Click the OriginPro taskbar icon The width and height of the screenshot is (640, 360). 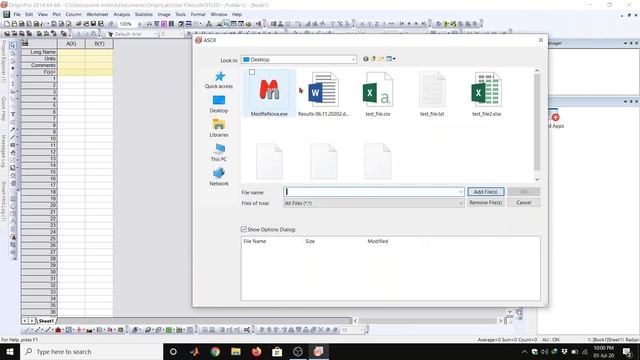point(318,351)
